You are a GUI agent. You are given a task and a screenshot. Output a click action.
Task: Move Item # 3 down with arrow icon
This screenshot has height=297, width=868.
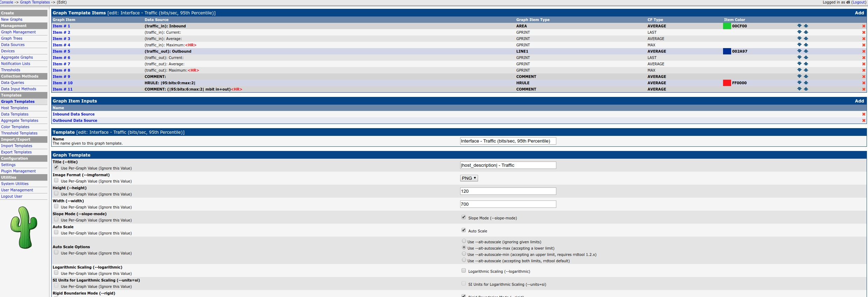(x=799, y=38)
